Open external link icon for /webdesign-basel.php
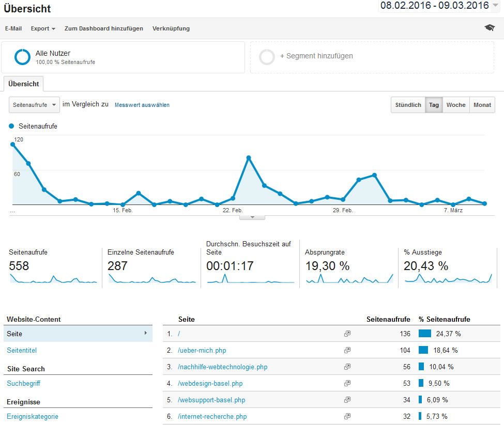Screen dimensions: 504x425 point(347,384)
